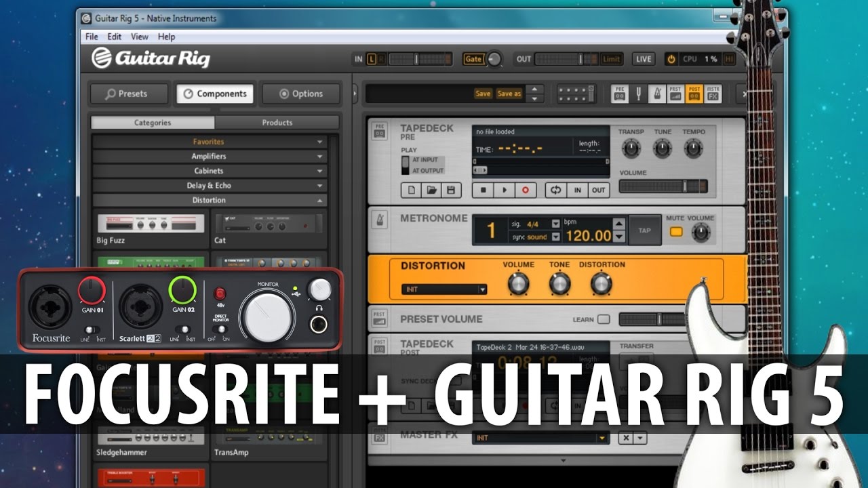
Task: Expand the Favorites category
Action: [210, 142]
